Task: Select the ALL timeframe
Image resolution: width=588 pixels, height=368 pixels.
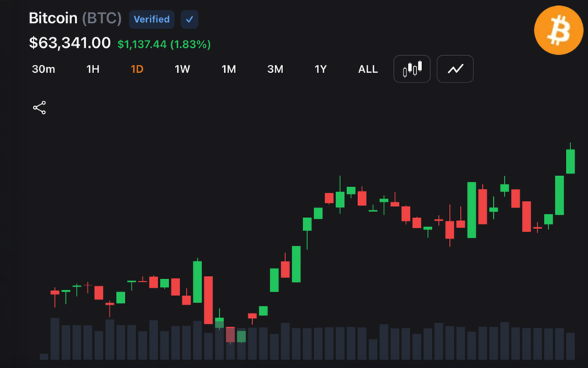Action: [x=368, y=69]
